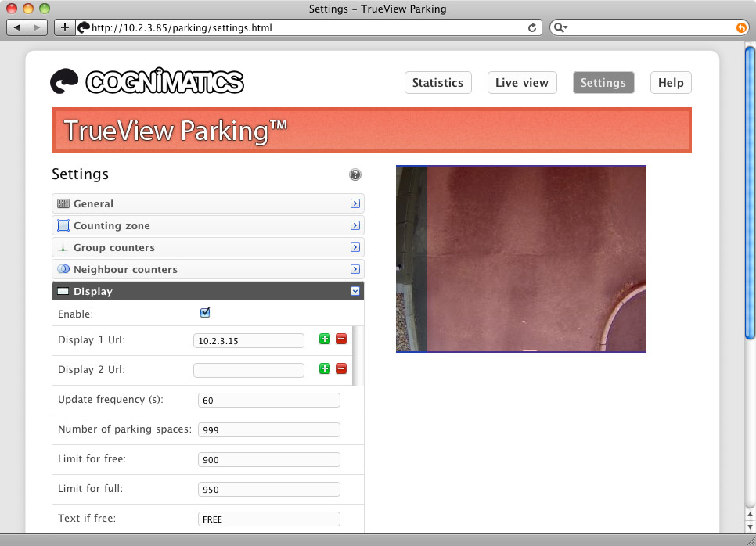Click the red close window button
Screen dimensions: 756x546
[x=12, y=8]
